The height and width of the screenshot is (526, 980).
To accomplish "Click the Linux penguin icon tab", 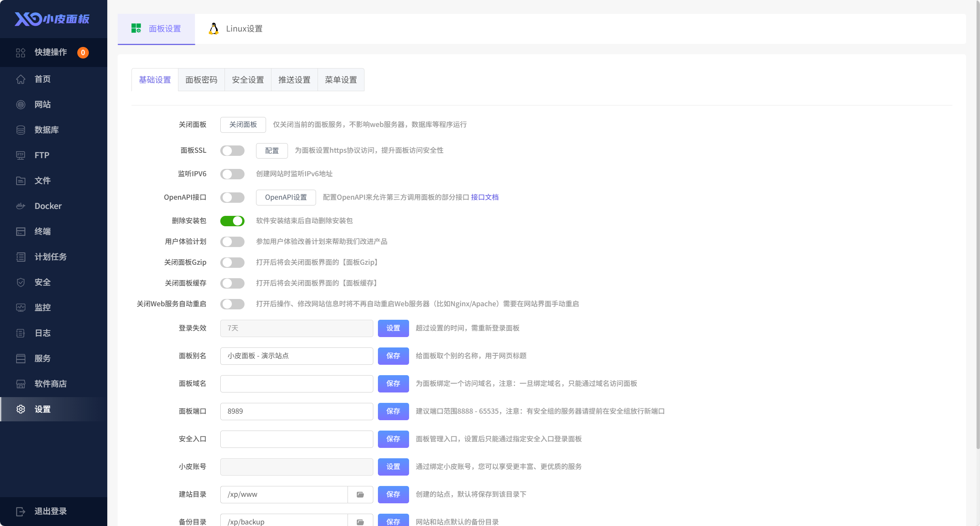I will coord(214,28).
